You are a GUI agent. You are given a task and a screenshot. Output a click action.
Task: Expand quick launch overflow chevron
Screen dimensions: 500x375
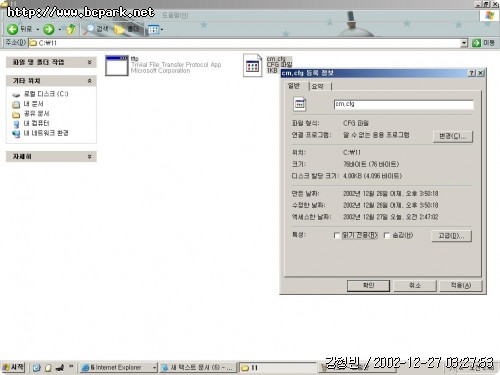click(71, 366)
